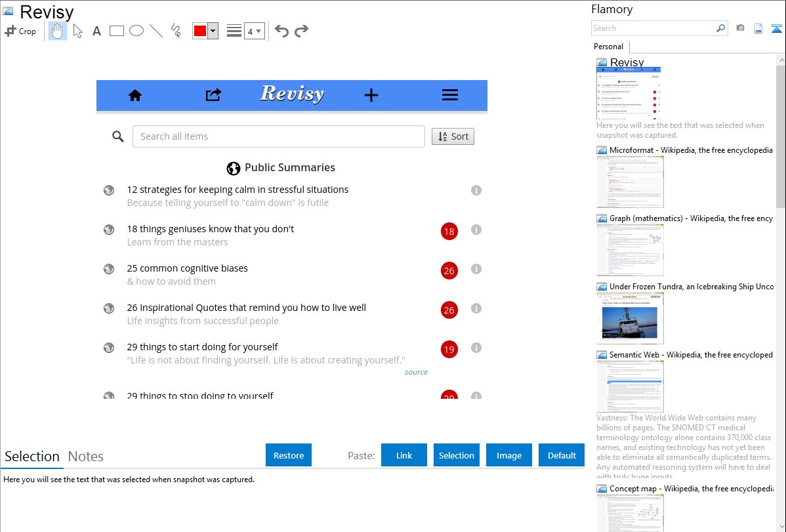Click the Restore button
Screen dimensions: 786x532
pos(289,455)
